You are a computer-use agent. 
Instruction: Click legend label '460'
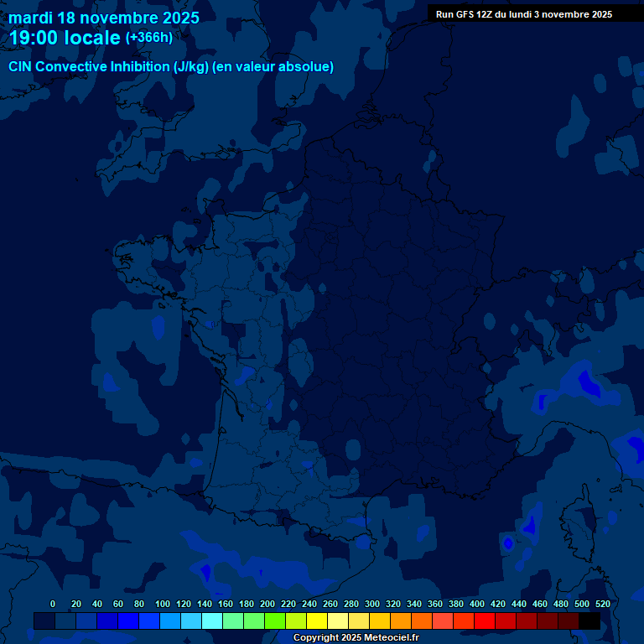coord(539,604)
